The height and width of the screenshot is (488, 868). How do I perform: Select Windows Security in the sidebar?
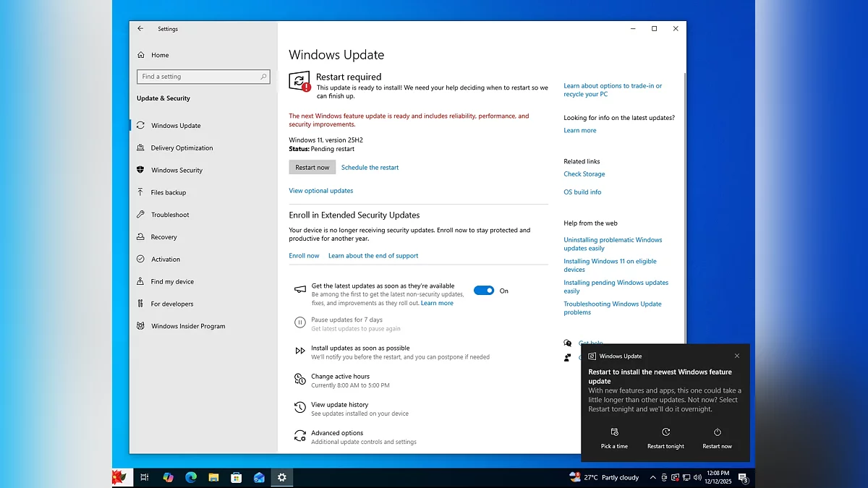click(176, 171)
